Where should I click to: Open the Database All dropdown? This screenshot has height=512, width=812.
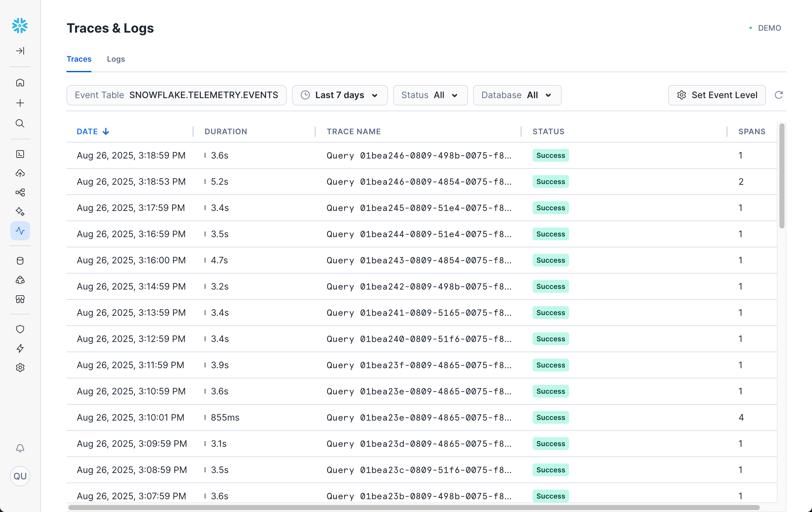[517, 95]
